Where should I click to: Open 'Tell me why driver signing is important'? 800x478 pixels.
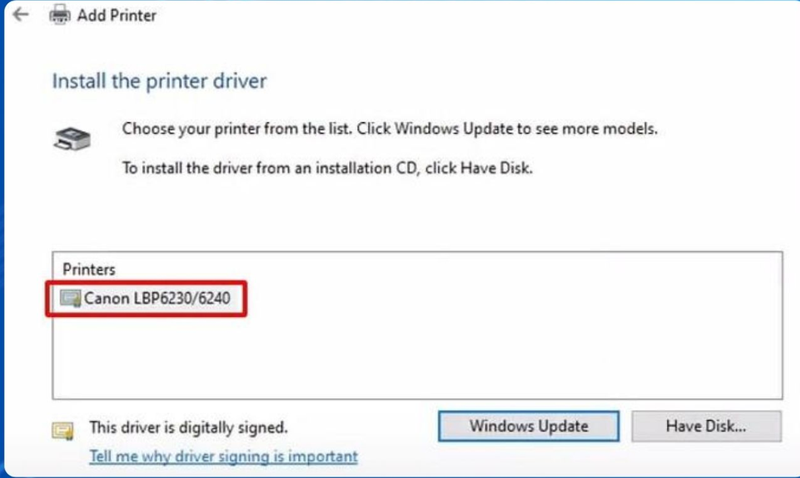coord(223,456)
